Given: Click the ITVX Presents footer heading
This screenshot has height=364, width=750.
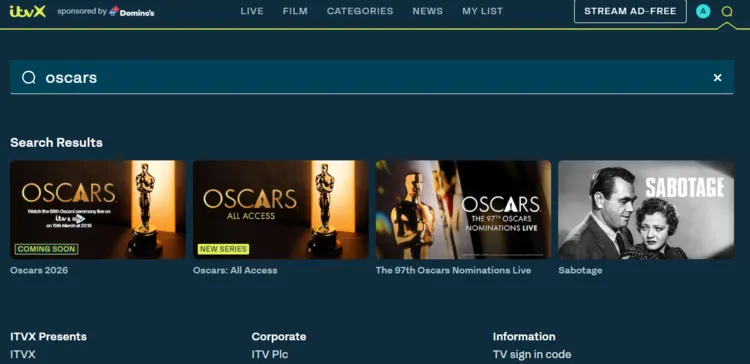Looking at the screenshot, I should (48, 337).
